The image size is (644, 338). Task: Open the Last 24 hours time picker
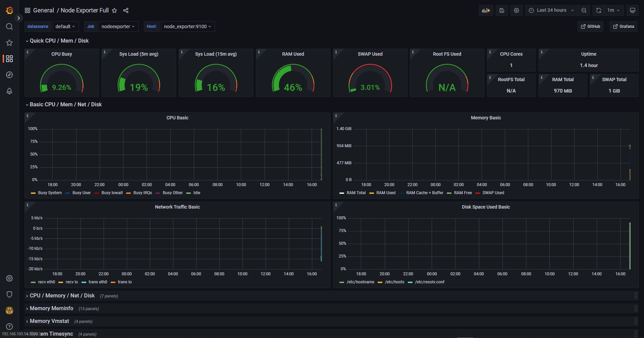[x=552, y=10]
